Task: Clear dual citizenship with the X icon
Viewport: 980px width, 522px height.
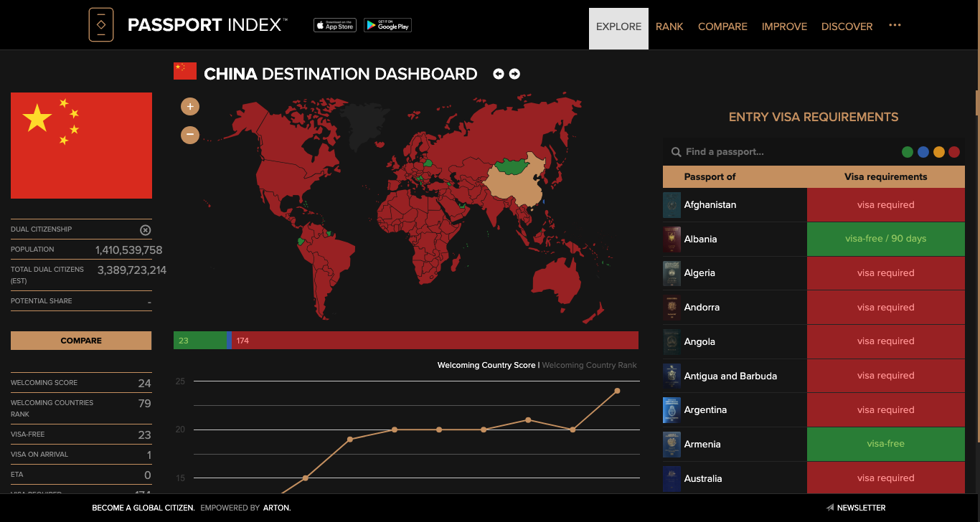Action: (x=145, y=229)
